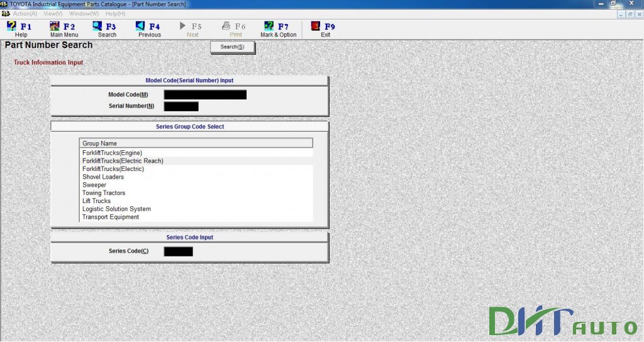Focus the Series Code input field
Image resolution: width=644 pixels, height=342 pixels.
tap(178, 251)
